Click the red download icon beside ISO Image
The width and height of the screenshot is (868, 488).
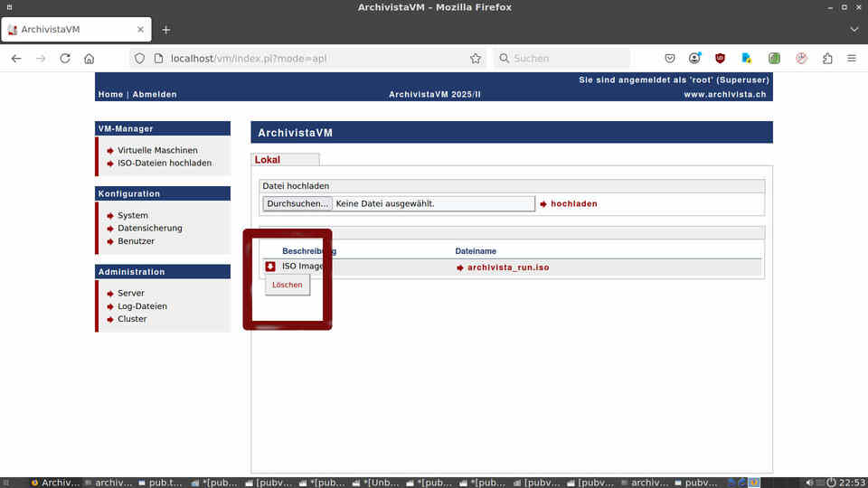pyautogui.click(x=270, y=267)
